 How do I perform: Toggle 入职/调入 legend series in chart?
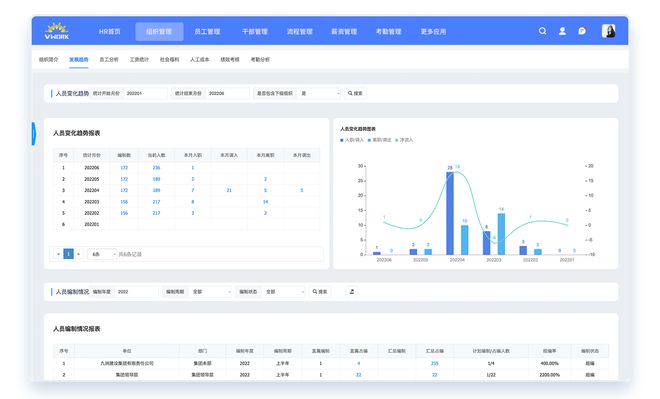352,140
